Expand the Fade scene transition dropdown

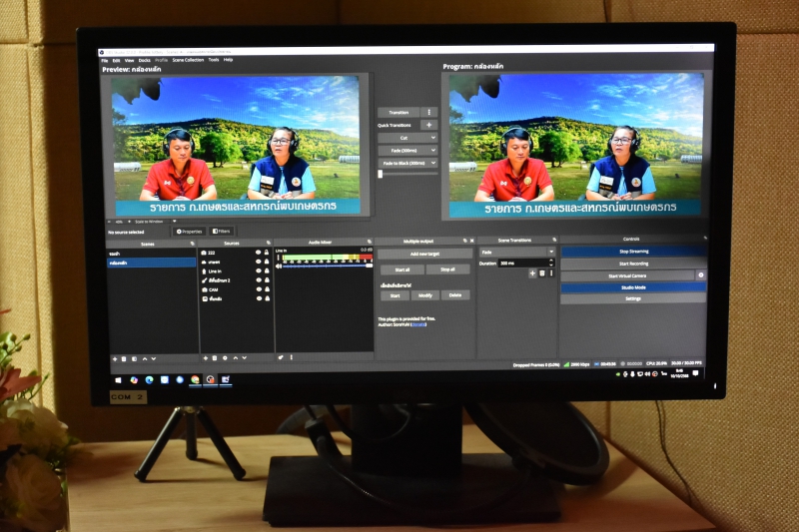click(550, 252)
